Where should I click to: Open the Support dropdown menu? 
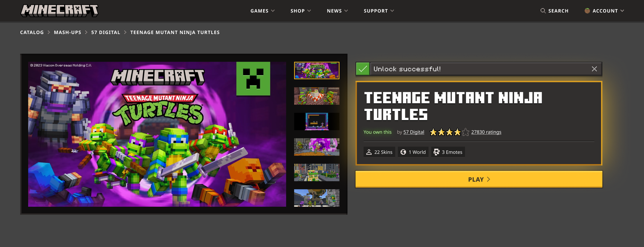[x=379, y=11]
